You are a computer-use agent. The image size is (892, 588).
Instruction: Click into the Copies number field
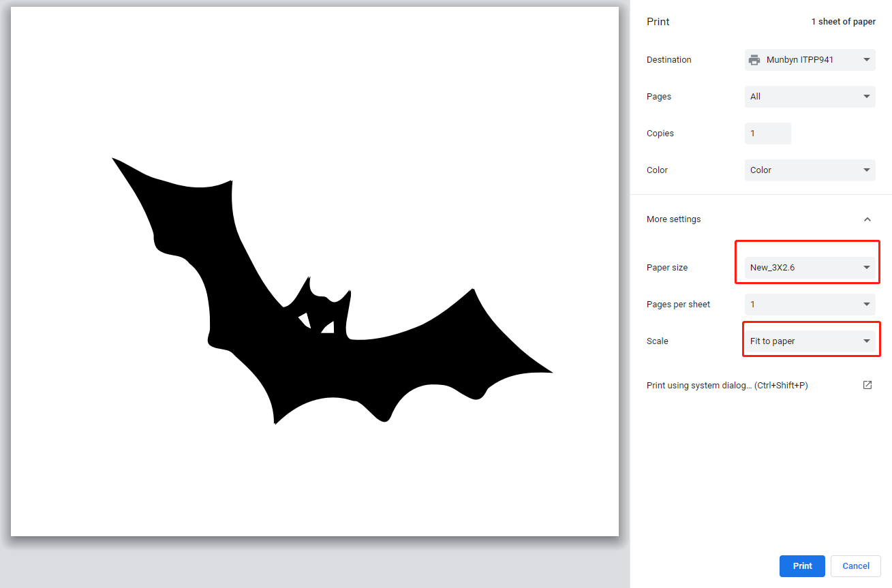[x=767, y=134]
